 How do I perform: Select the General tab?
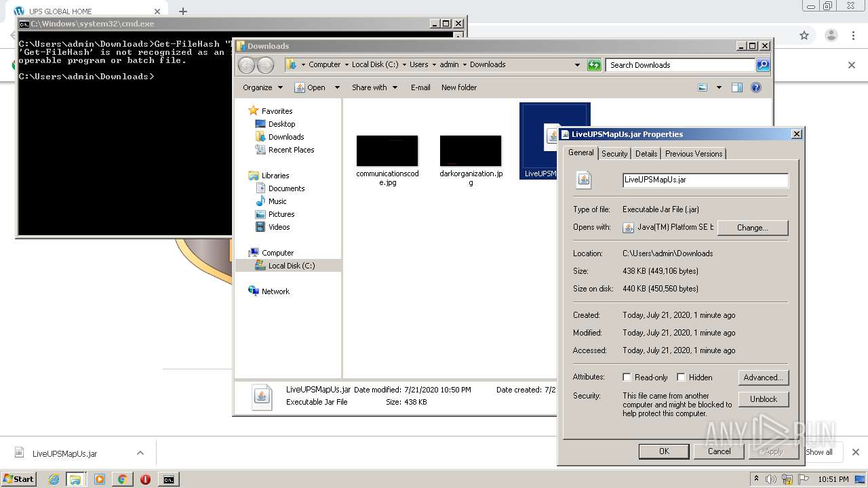(x=581, y=152)
